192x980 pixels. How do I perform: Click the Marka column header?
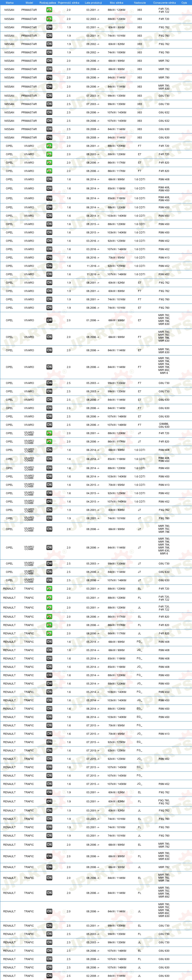pyautogui.click(x=10, y=3)
